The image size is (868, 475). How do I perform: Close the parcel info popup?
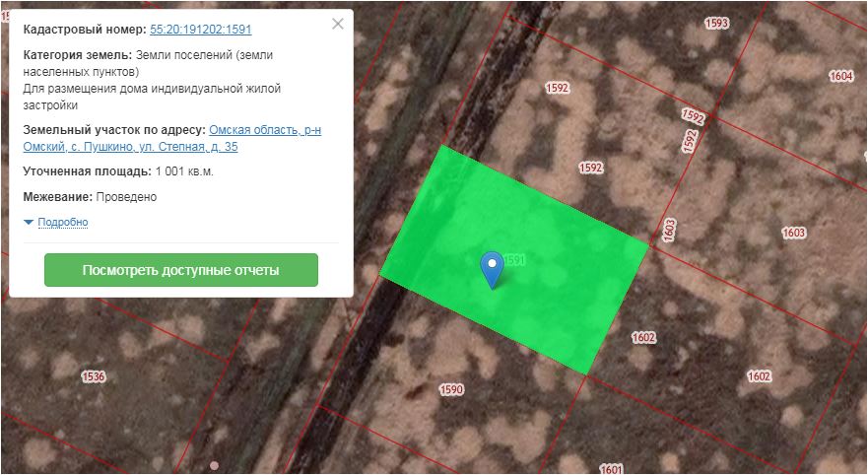coord(338,24)
